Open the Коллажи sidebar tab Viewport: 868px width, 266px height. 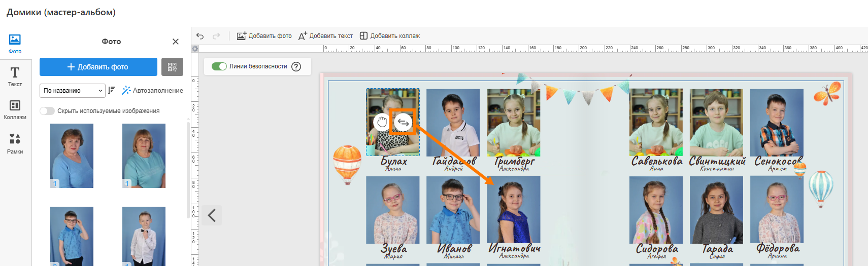click(15, 109)
